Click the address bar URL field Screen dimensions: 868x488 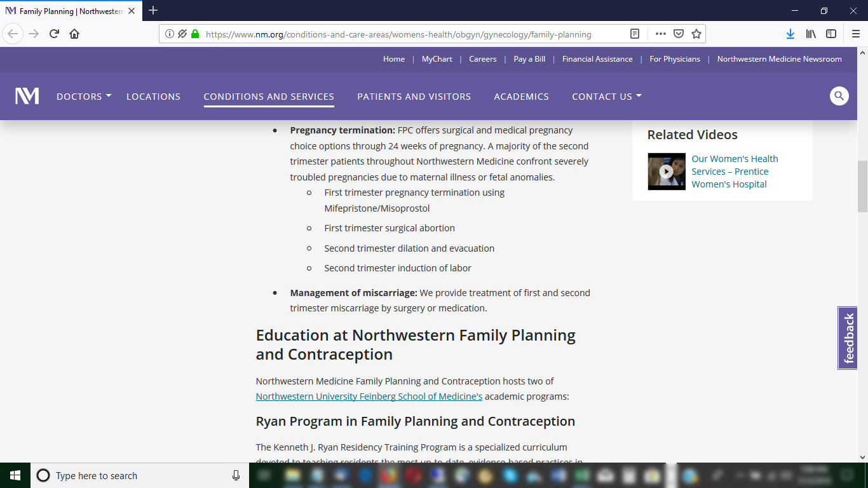[398, 34]
